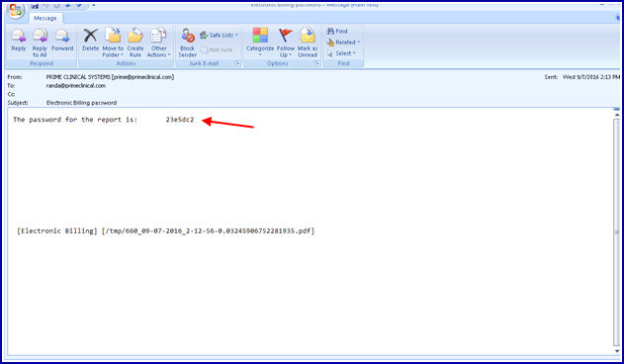Choose Reply to All
Screen dimensions: 624x364
pyautogui.click(x=40, y=43)
